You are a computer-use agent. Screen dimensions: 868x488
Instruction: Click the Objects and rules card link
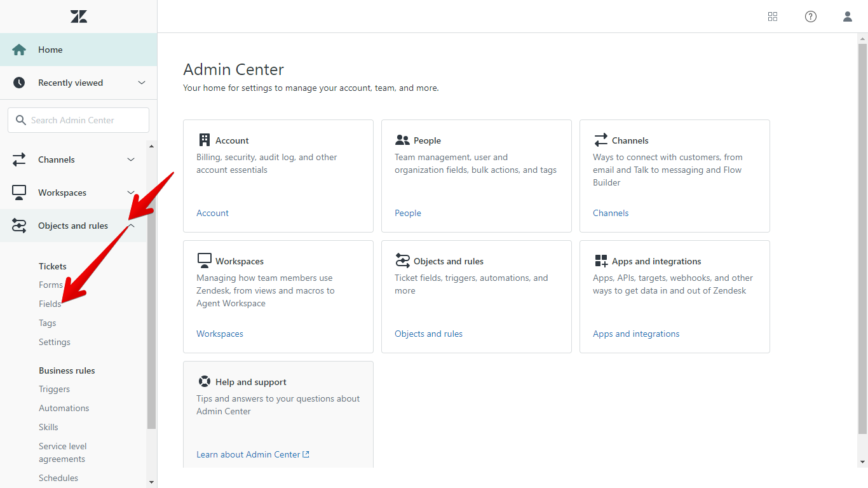429,334
